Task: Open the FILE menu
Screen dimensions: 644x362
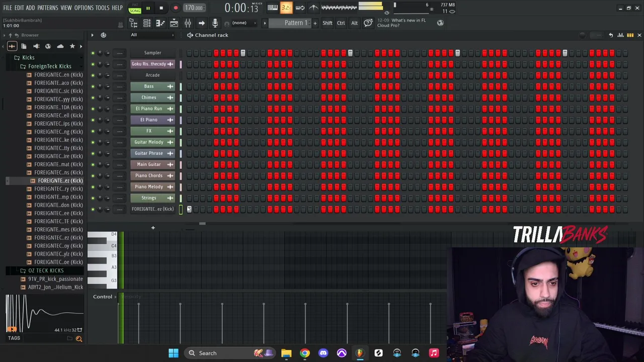Action: coord(8,8)
